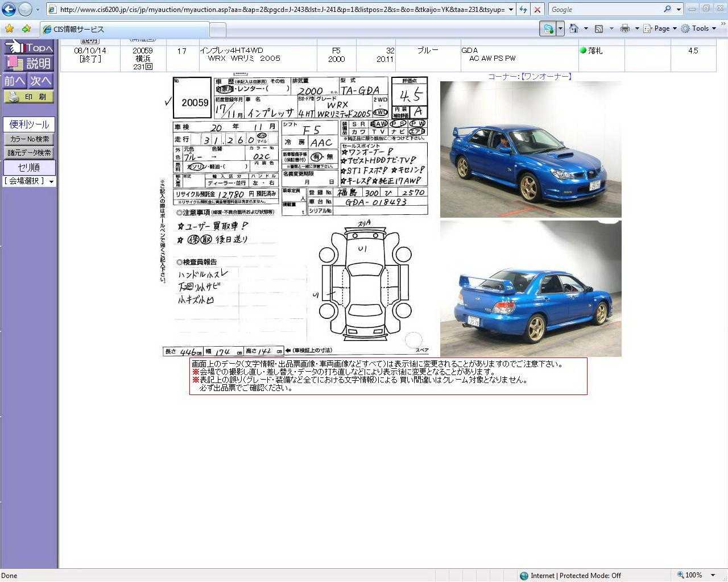Click the Refresh page icon
The height and width of the screenshot is (582, 728).
[523, 10]
